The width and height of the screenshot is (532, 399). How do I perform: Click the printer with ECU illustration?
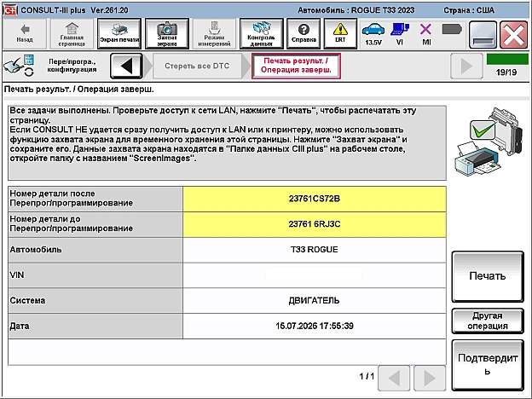(488, 142)
